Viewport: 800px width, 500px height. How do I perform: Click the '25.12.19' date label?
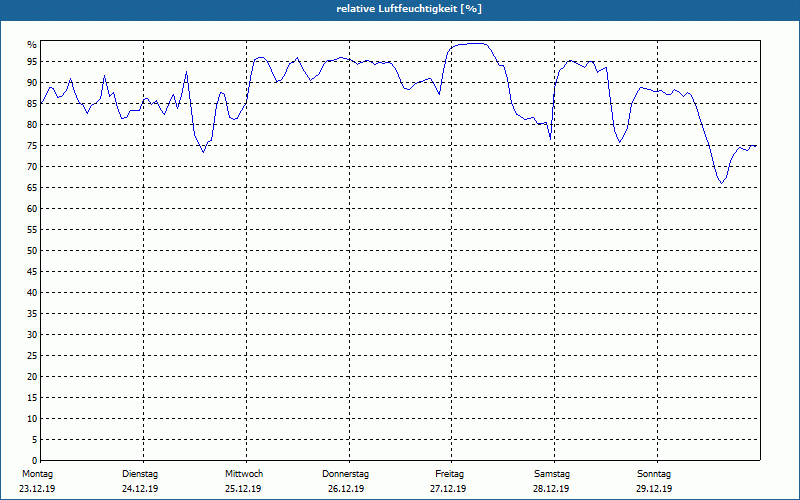pyautogui.click(x=243, y=489)
